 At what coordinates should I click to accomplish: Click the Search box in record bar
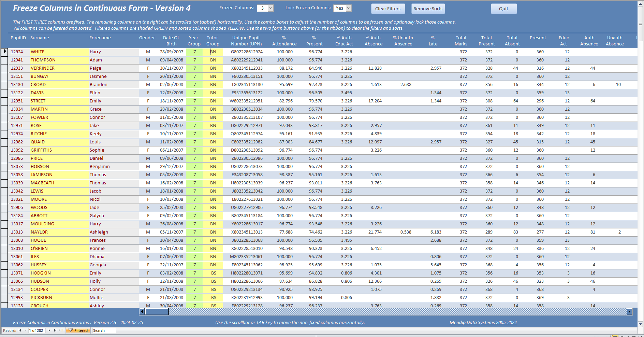coord(104,331)
